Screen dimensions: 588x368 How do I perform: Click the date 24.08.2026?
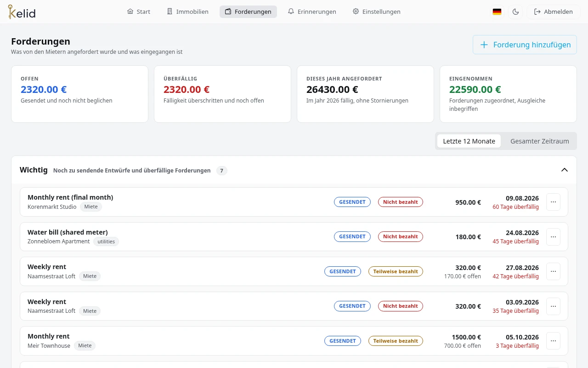click(522, 233)
